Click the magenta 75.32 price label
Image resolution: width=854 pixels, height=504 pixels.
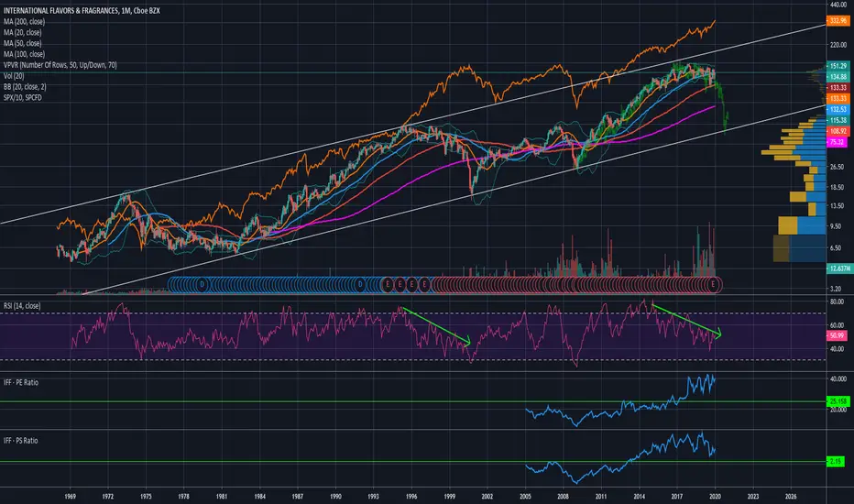click(836, 142)
